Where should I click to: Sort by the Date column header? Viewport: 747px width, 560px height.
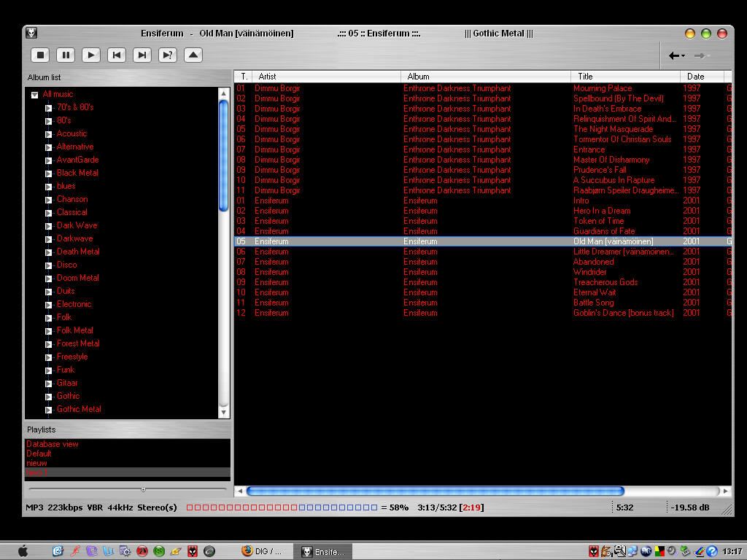(x=703, y=76)
